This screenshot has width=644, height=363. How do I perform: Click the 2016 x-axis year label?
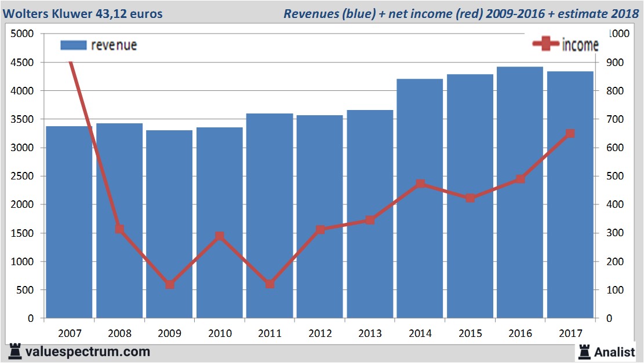click(x=521, y=333)
